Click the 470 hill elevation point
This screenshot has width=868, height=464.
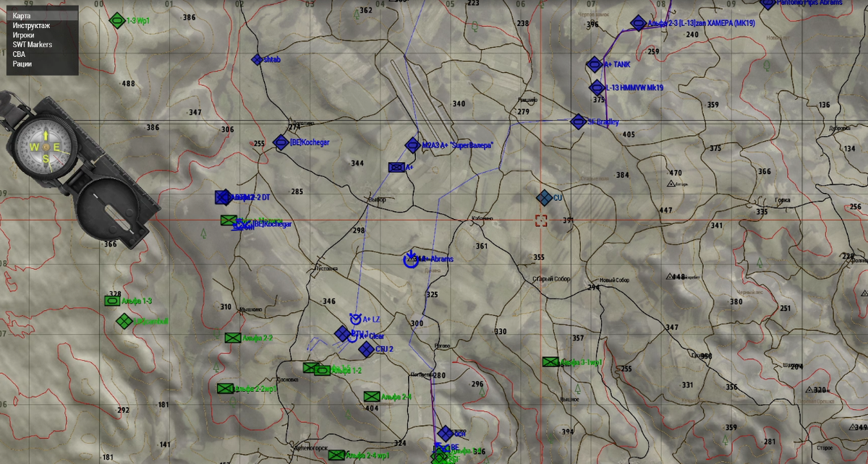point(676,173)
